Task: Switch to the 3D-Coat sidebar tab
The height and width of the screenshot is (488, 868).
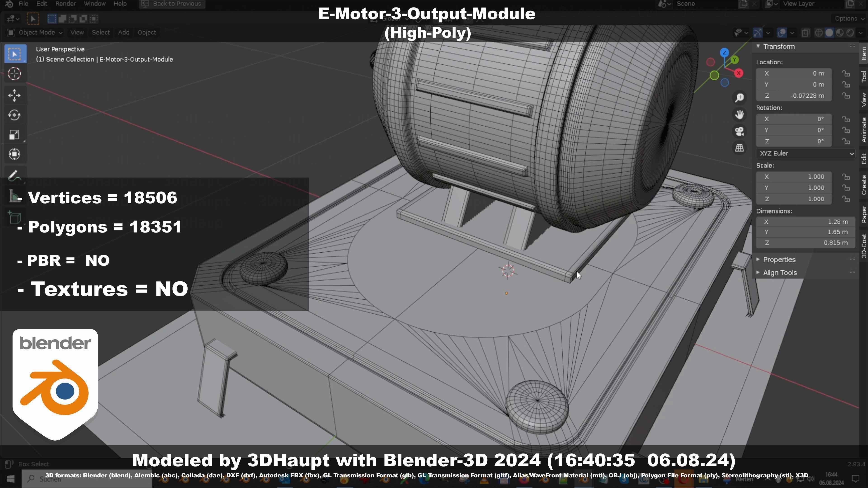Action: 864,246
